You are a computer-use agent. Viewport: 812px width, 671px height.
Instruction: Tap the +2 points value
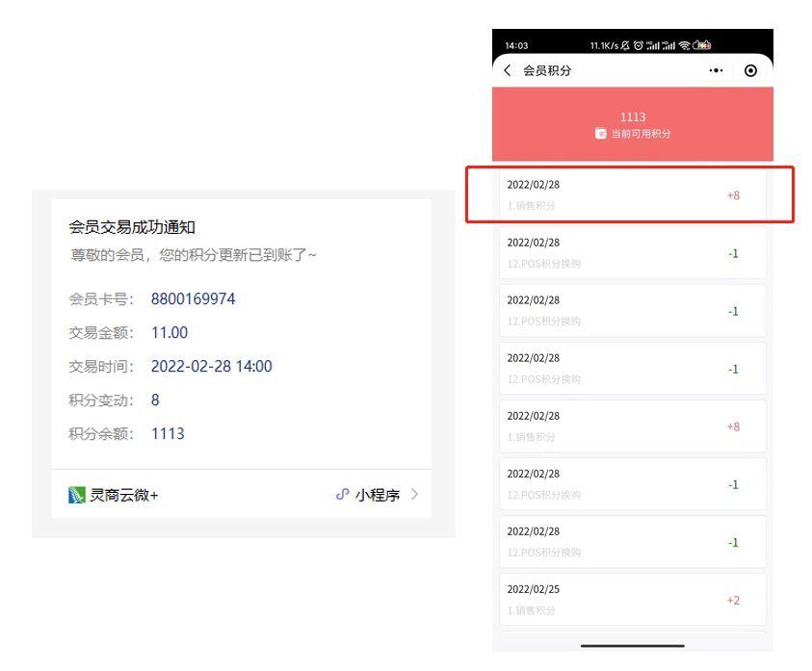(733, 600)
